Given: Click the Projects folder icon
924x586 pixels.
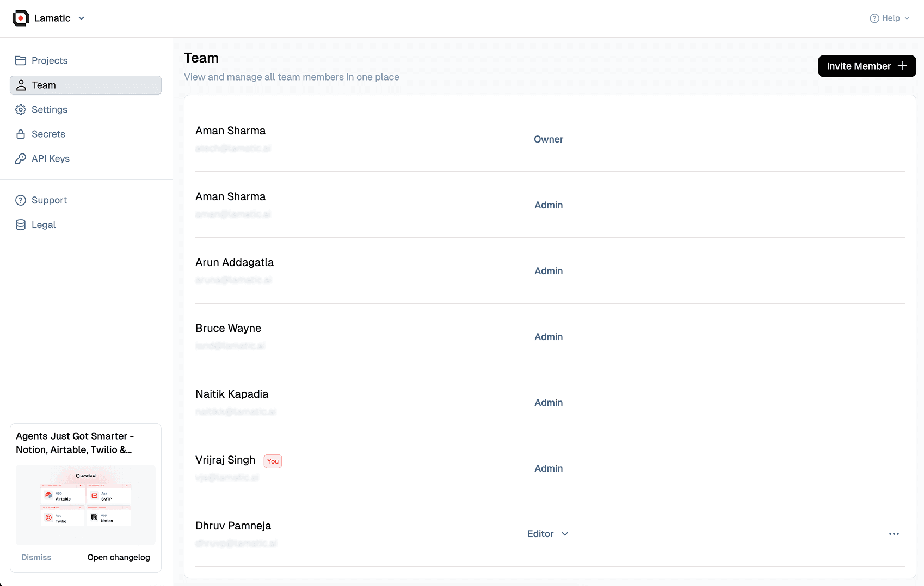Looking at the screenshot, I should [21, 60].
